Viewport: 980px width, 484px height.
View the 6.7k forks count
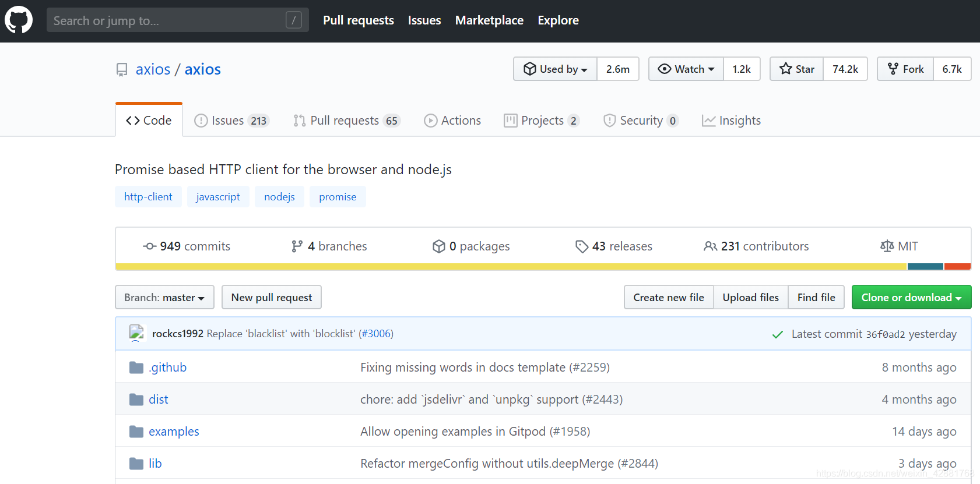(x=952, y=69)
